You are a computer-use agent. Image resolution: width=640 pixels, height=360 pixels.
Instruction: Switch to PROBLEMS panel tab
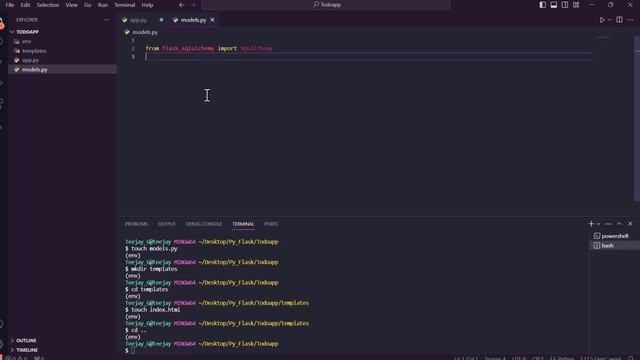(x=136, y=224)
